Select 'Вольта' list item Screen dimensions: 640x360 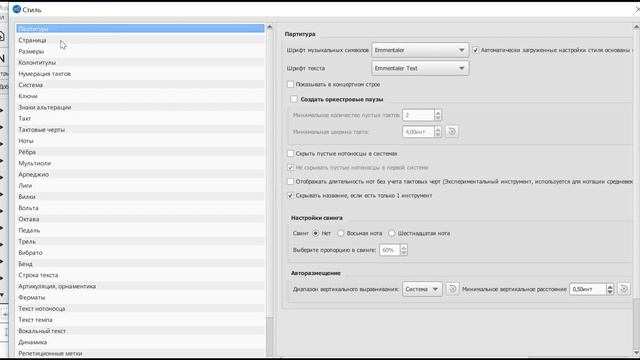pos(140,208)
